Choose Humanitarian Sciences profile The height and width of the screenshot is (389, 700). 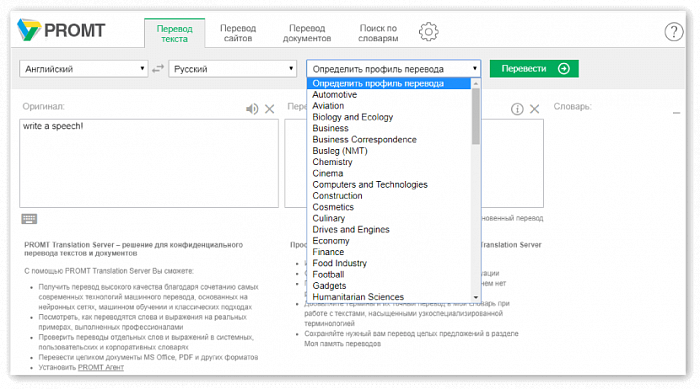pyautogui.click(x=389, y=297)
